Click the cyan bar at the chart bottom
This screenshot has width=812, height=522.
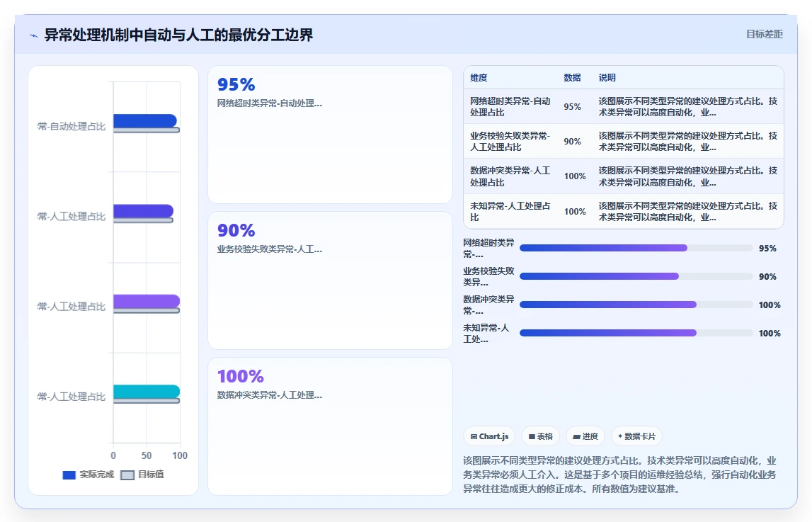click(x=147, y=392)
